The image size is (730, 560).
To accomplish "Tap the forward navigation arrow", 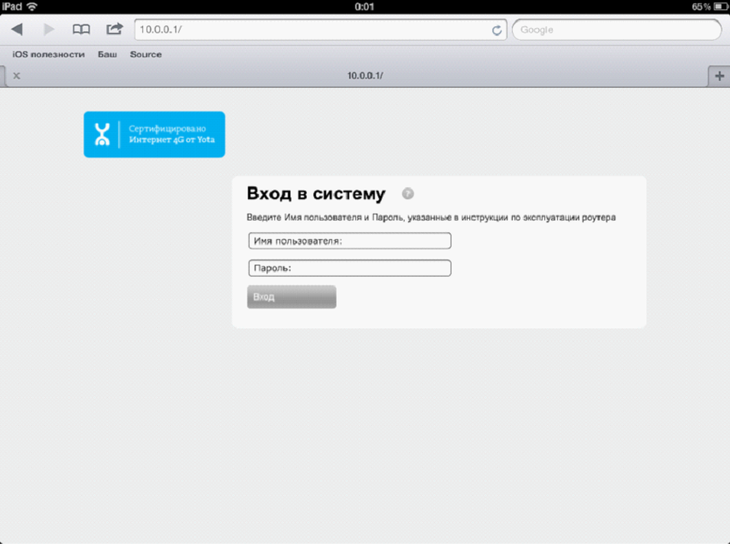I will coord(49,29).
